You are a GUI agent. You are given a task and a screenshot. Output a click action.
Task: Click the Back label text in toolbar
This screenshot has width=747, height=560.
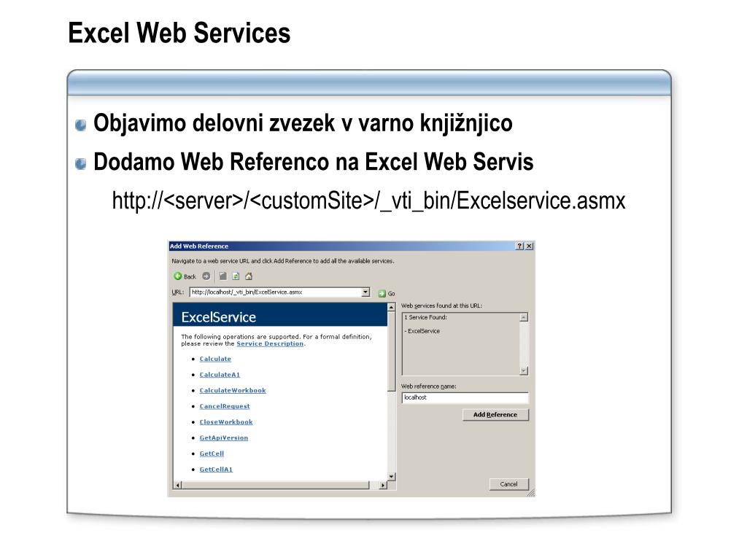coord(190,276)
